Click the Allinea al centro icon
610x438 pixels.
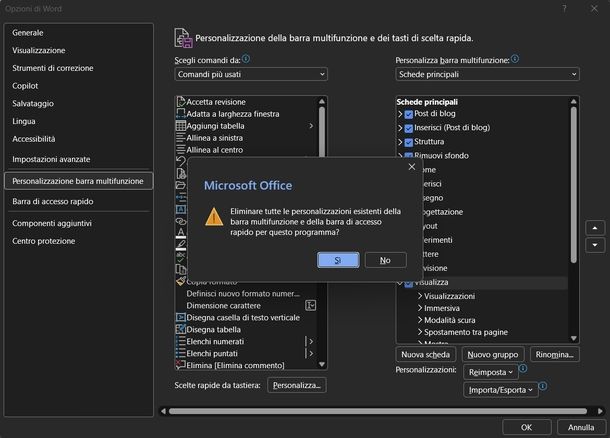pyautogui.click(x=181, y=150)
